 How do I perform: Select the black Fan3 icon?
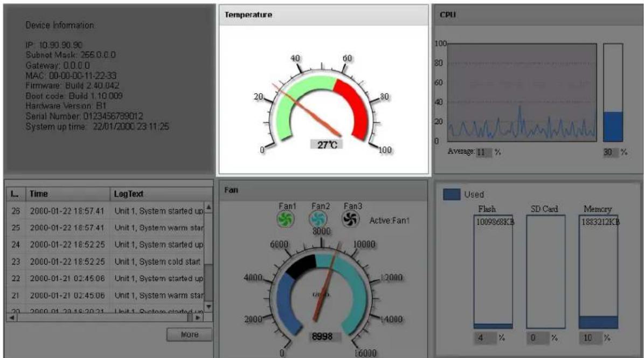tap(351, 219)
